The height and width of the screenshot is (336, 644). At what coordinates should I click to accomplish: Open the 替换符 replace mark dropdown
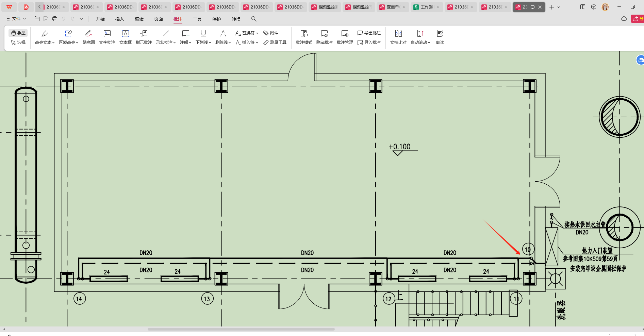[257, 33]
